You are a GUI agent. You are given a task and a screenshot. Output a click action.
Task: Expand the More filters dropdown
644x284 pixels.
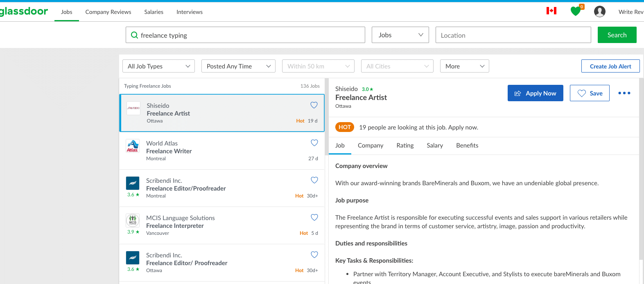tap(465, 66)
